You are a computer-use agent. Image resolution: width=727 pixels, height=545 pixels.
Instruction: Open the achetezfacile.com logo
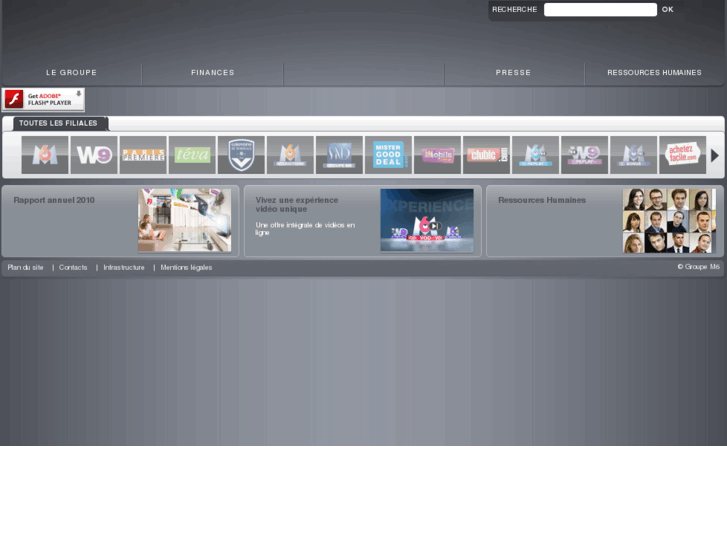(683, 155)
